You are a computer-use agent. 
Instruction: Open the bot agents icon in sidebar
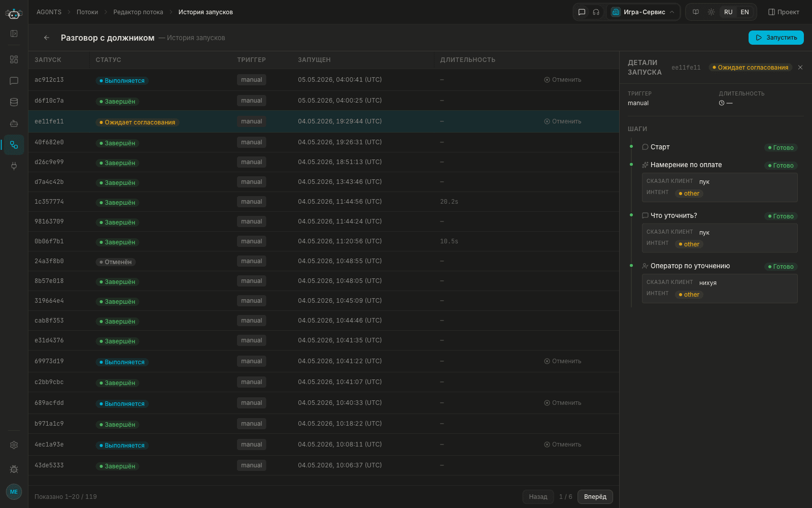click(x=14, y=123)
